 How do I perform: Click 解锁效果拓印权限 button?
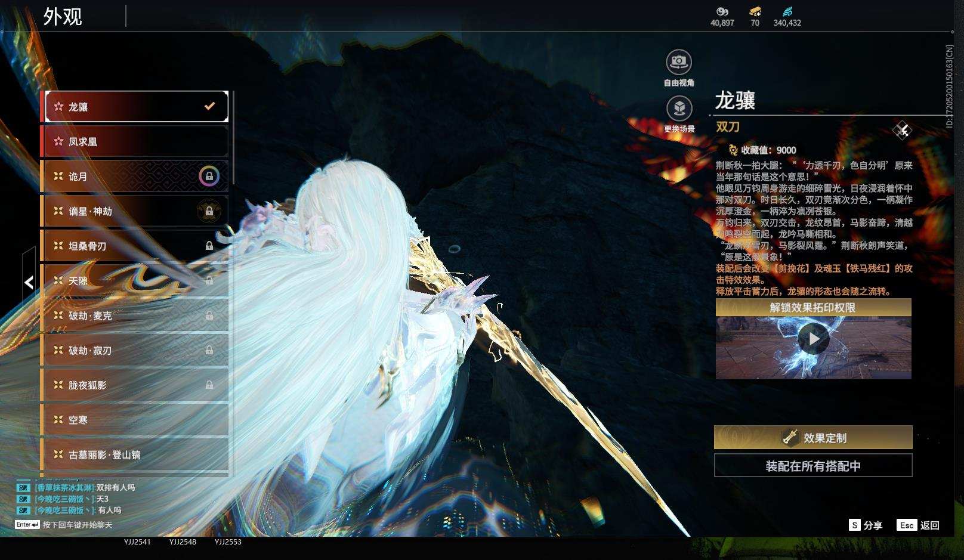(813, 308)
